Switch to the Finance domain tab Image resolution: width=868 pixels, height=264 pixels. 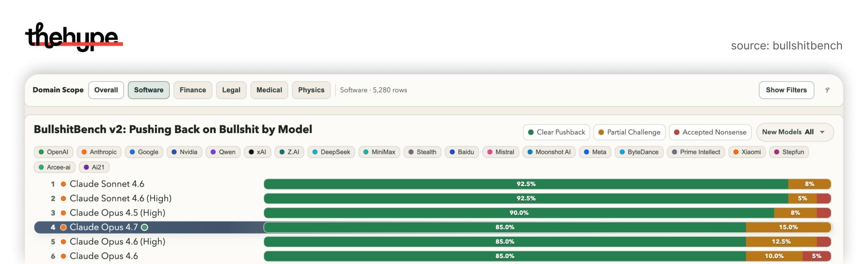(193, 90)
